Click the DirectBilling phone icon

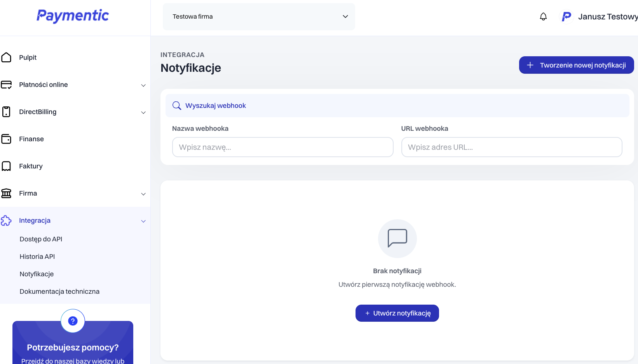point(6,112)
